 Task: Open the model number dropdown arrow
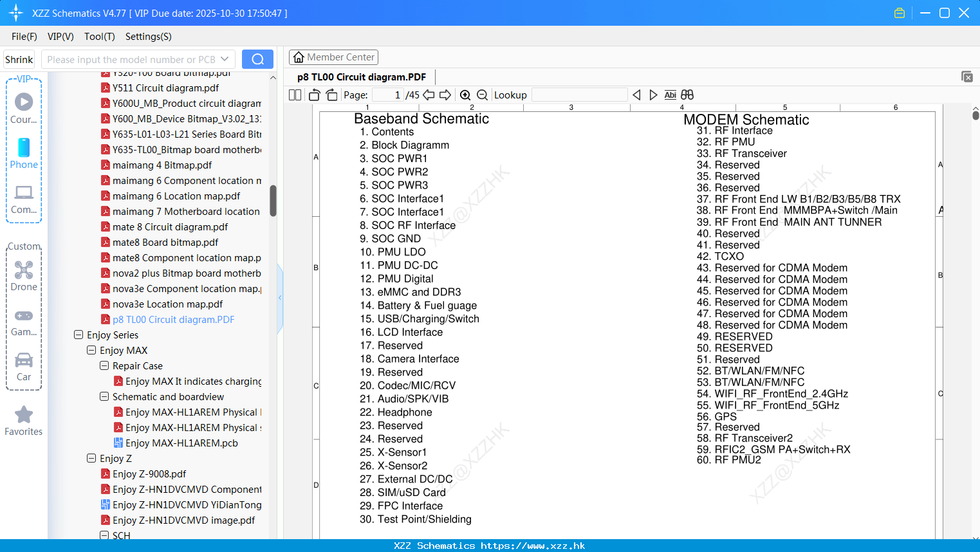coord(225,59)
